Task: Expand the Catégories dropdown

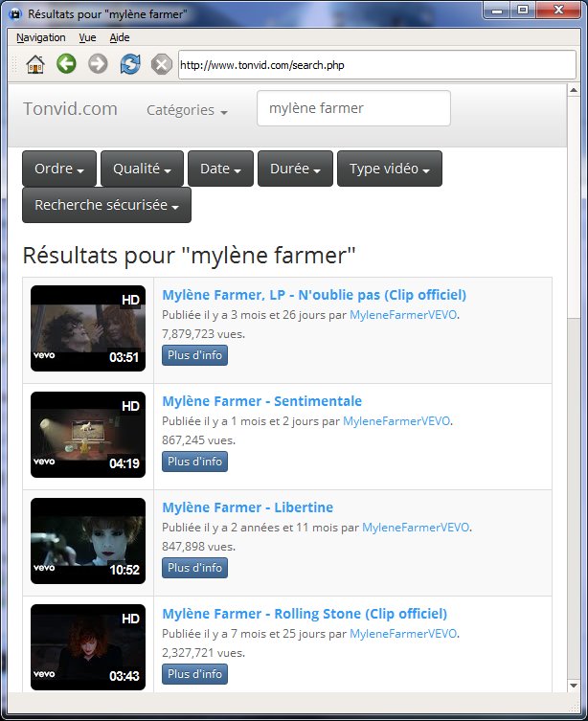Action: coord(187,110)
